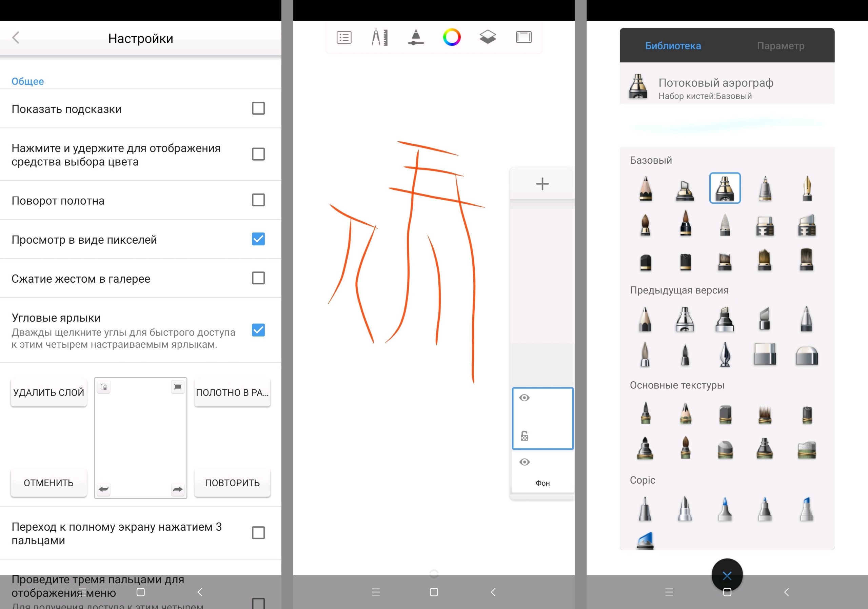Select the Фон background layer
The height and width of the screenshot is (609, 868).
(542, 472)
